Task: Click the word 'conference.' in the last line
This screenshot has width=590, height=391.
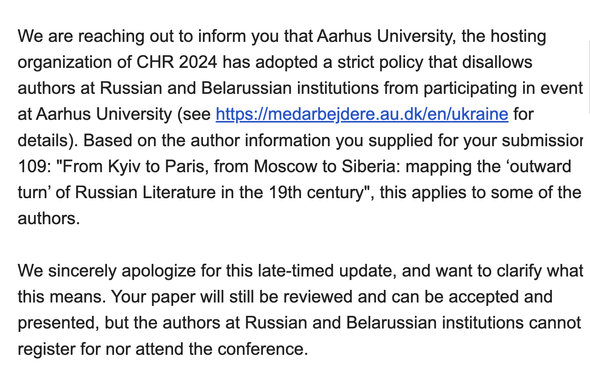Action: 263,349
